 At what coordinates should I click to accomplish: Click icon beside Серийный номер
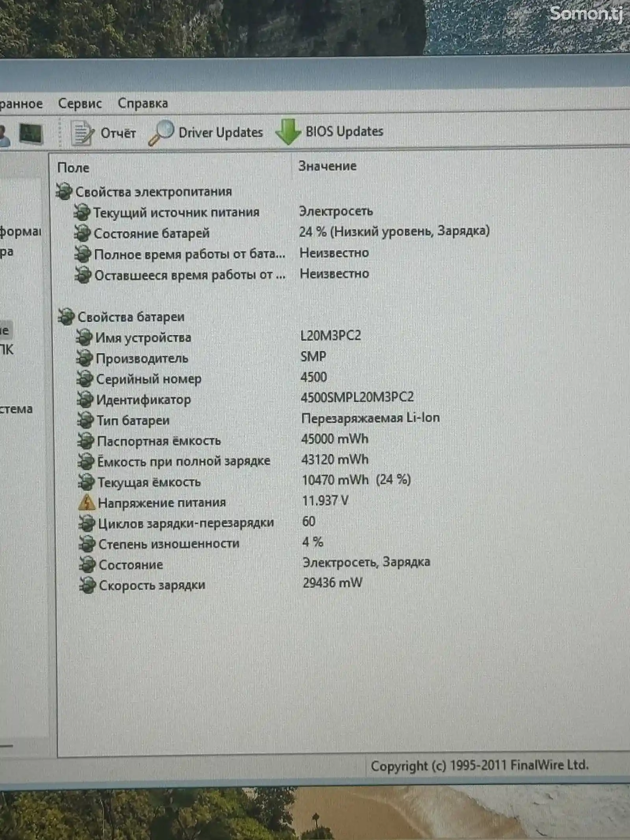coord(85,379)
